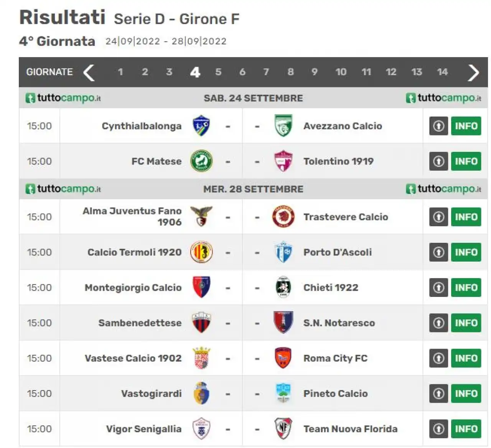Open INFO for Vigor Senigallia match
491x448 pixels.
click(x=466, y=428)
